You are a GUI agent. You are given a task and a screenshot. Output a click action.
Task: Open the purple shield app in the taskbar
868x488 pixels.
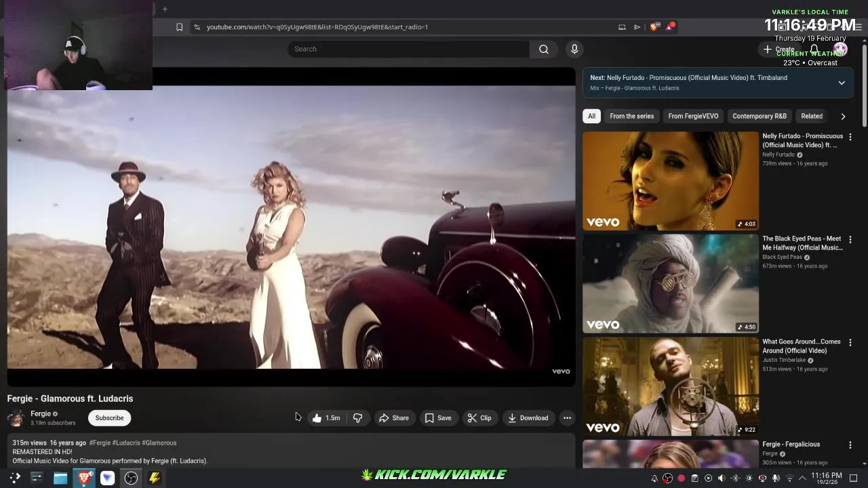pos(107,478)
